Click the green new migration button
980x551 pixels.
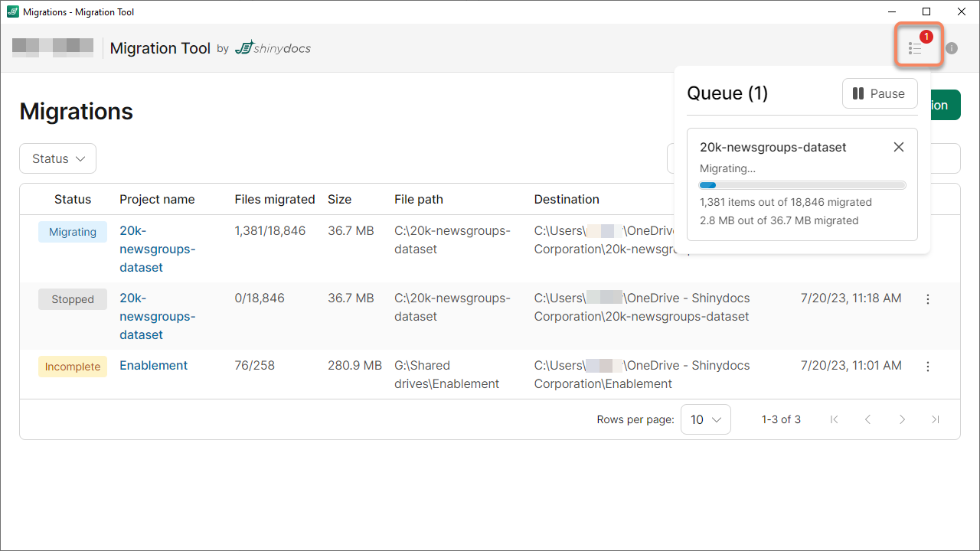tap(945, 106)
